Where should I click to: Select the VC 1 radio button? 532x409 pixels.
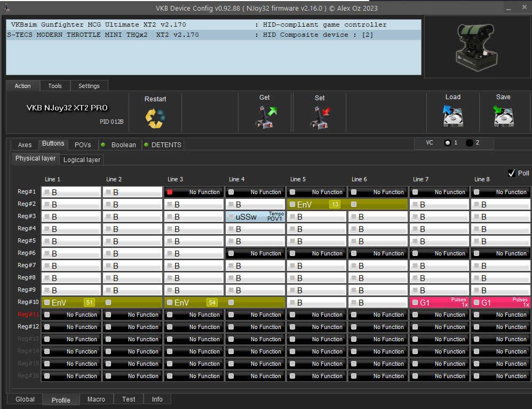(448, 143)
